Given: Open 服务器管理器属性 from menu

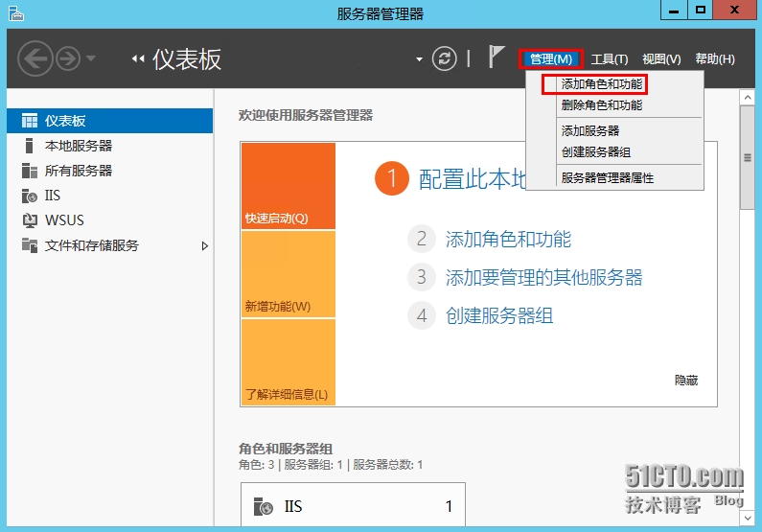Looking at the screenshot, I should click(x=608, y=178).
